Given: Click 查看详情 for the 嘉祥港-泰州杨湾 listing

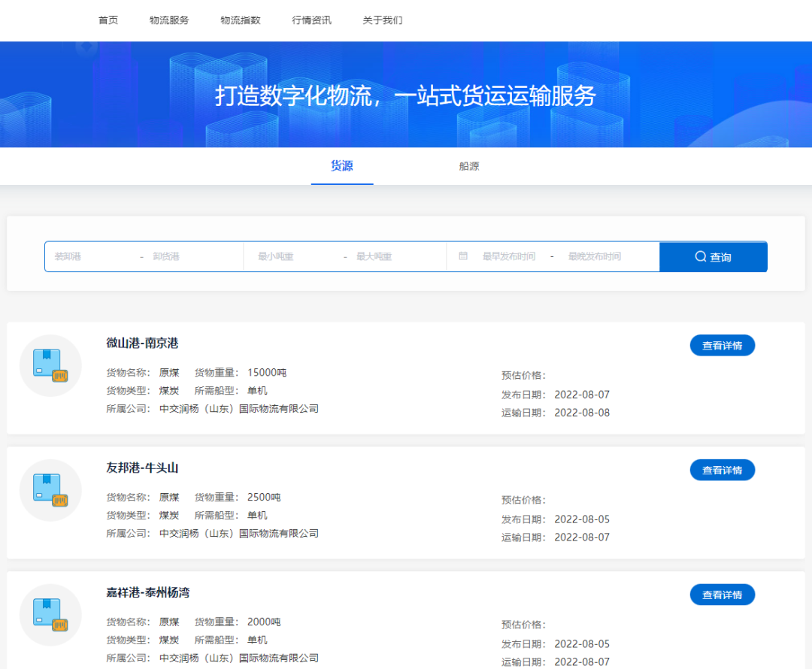Looking at the screenshot, I should [722, 595].
